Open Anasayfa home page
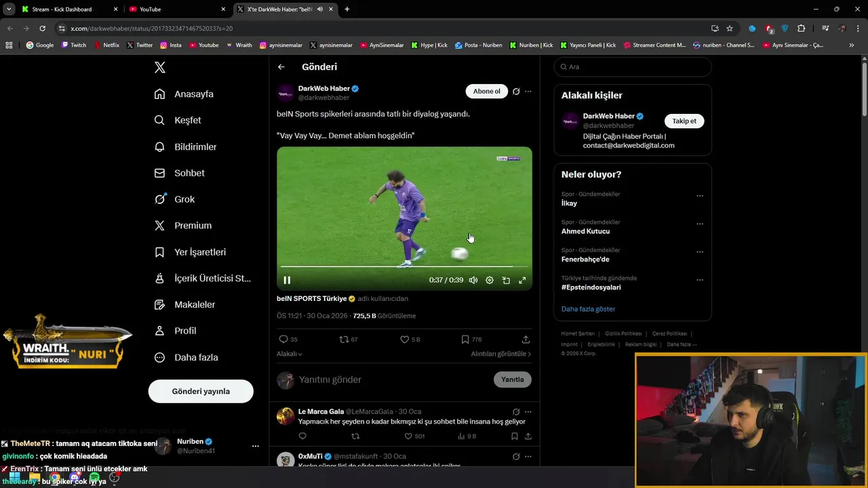The width and height of the screenshot is (868, 488). pyautogui.click(x=184, y=94)
